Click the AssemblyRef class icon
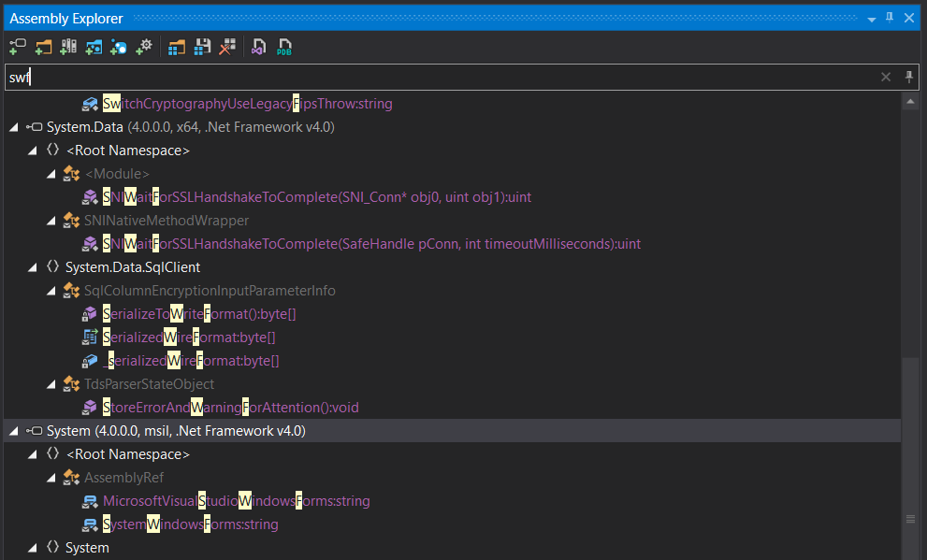This screenshot has height=560, width=927. 71,478
